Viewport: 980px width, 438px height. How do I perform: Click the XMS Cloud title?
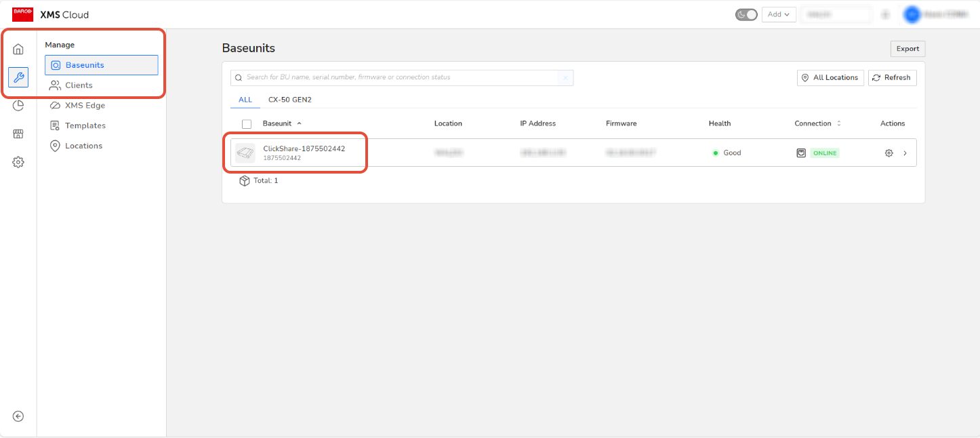pos(64,15)
